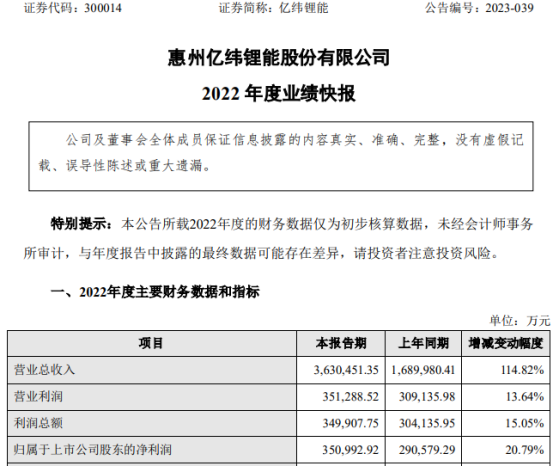Click the value 309,135.98
The width and height of the screenshot is (554, 466).
pos(427,397)
